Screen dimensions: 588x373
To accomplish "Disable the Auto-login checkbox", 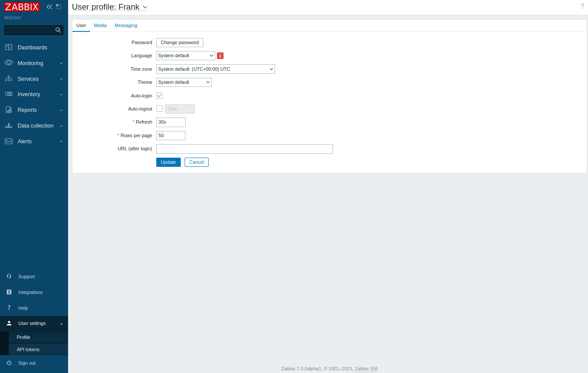I will click(159, 96).
